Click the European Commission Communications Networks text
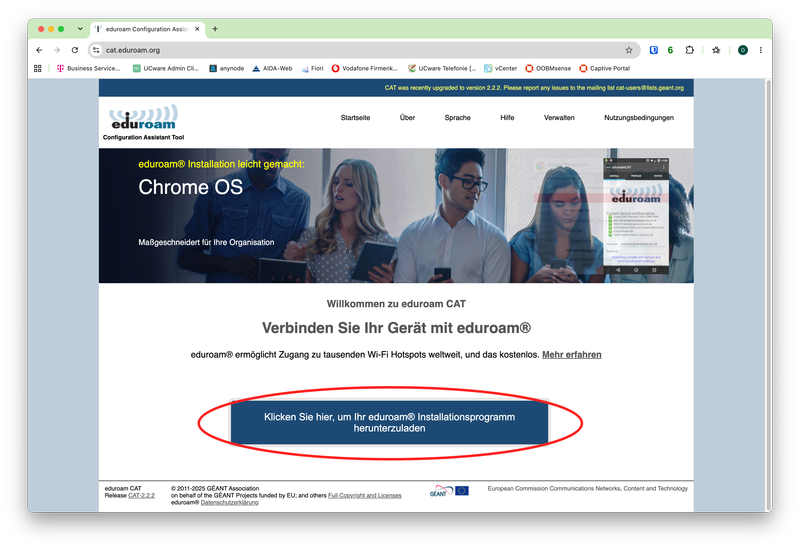800x549 pixels. tap(588, 489)
